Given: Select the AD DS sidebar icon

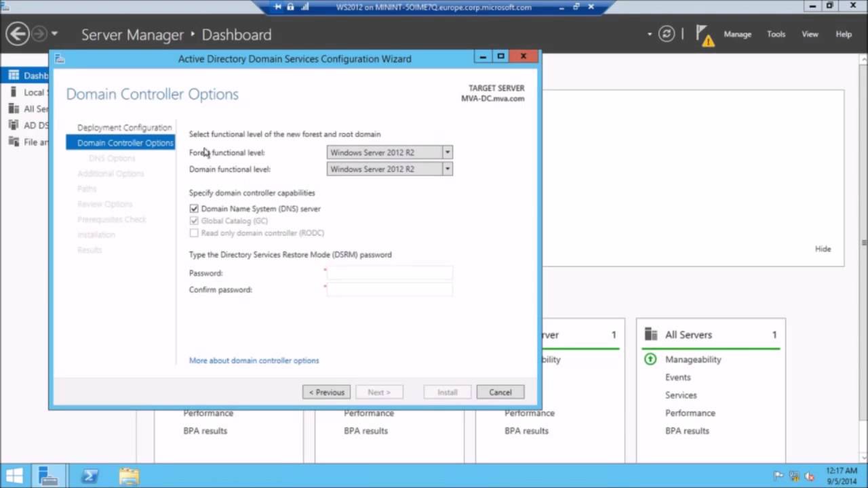Looking at the screenshot, I should click(x=14, y=125).
